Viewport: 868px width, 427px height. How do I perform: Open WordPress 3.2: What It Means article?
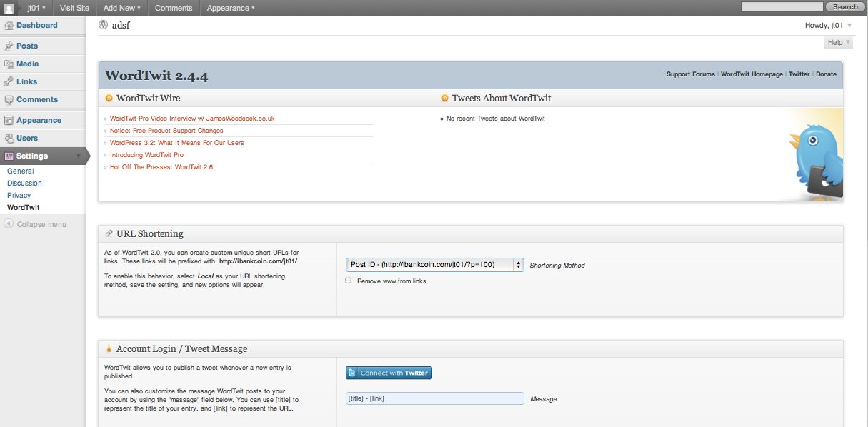(177, 143)
